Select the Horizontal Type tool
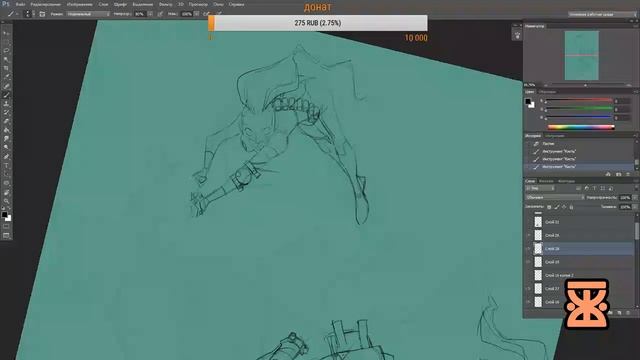This screenshot has width=640, height=360. pyautogui.click(x=6, y=166)
